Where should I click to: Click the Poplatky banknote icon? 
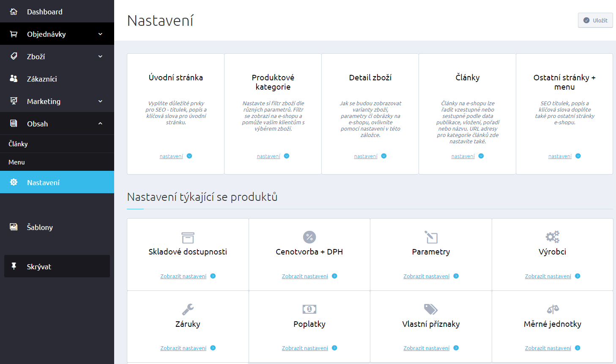pyautogui.click(x=309, y=309)
